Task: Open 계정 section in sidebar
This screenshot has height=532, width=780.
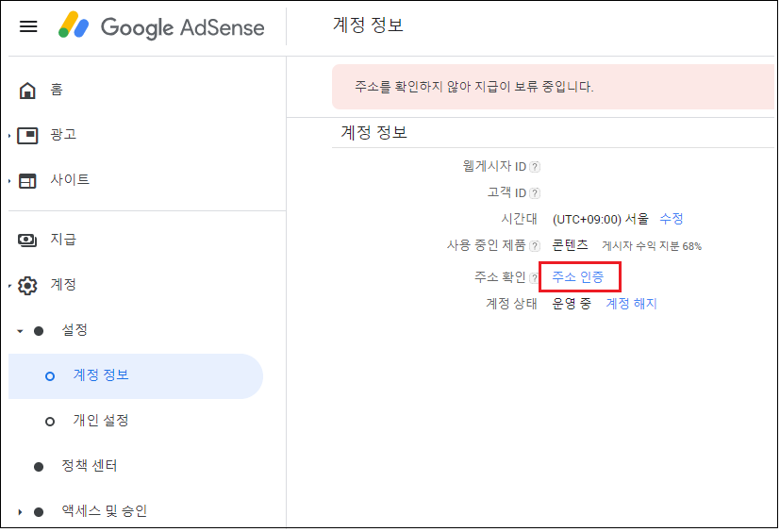Action: coord(63,285)
